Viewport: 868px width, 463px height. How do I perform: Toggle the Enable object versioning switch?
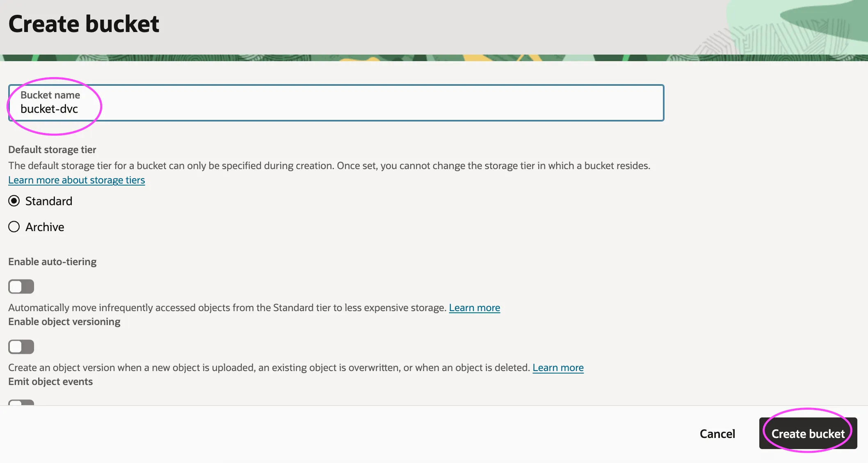(x=21, y=347)
